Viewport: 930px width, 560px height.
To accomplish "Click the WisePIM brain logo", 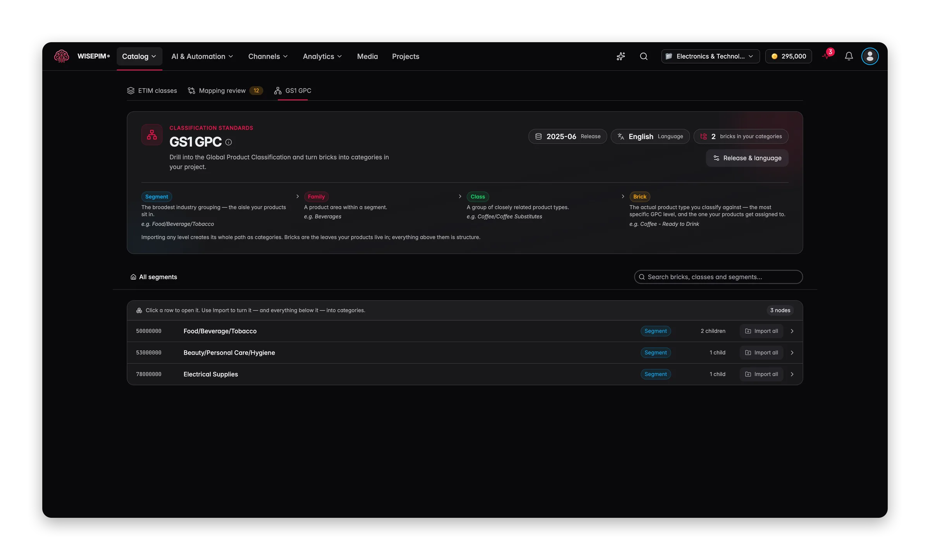I will (x=62, y=56).
